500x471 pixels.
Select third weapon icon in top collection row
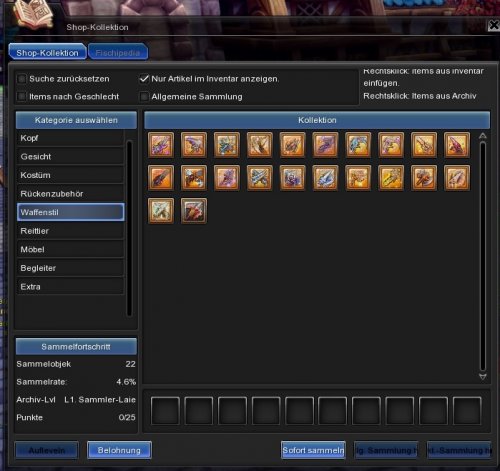[227, 145]
